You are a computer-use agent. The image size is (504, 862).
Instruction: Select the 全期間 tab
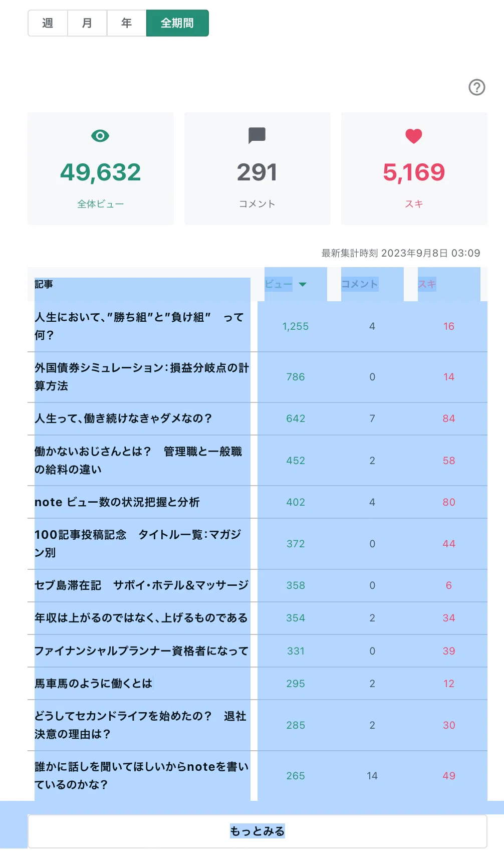tap(177, 23)
